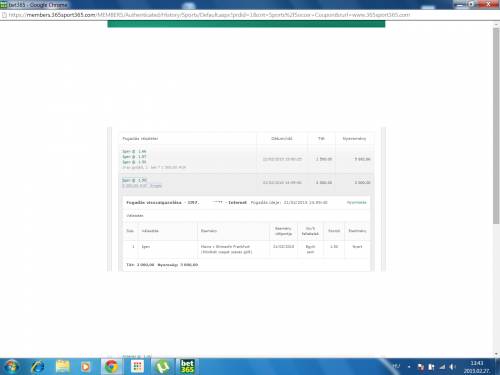Image resolution: width=500 pixels, height=375 pixels.
Task: Click the scrollbar down arrow
Action: [x=496, y=354]
